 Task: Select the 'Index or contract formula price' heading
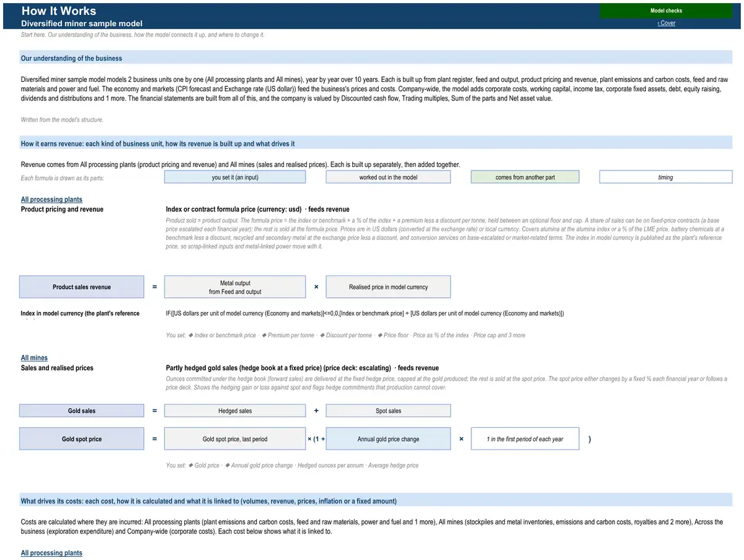pyautogui.click(x=258, y=210)
